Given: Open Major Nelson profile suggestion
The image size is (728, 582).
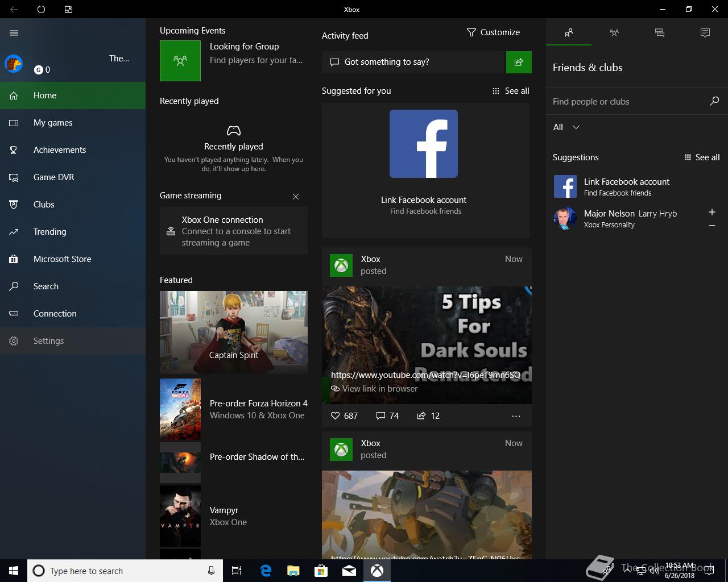Looking at the screenshot, I should (x=626, y=218).
